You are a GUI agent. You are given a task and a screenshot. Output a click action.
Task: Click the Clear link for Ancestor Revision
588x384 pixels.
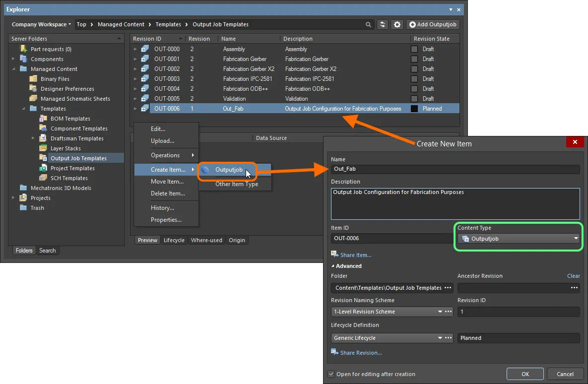(x=574, y=276)
